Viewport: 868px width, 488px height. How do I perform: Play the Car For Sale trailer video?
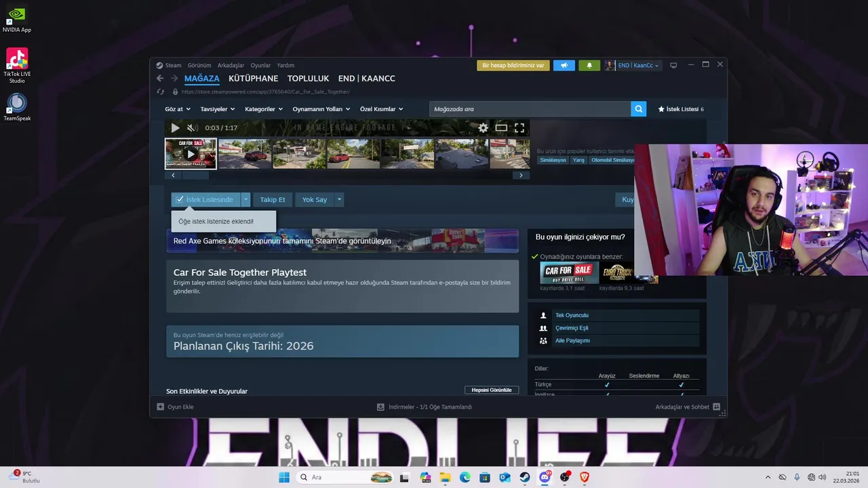pos(175,127)
